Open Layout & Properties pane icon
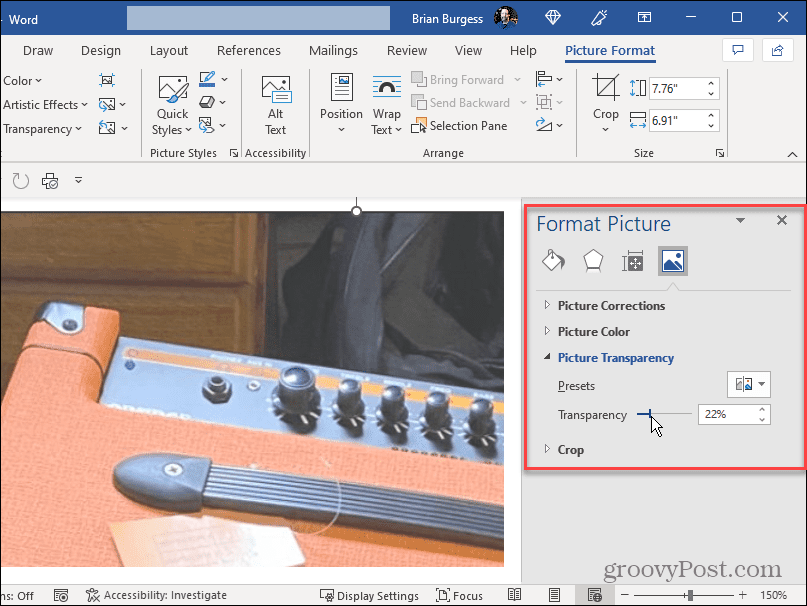The image size is (807, 606). (x=633, y=262)
